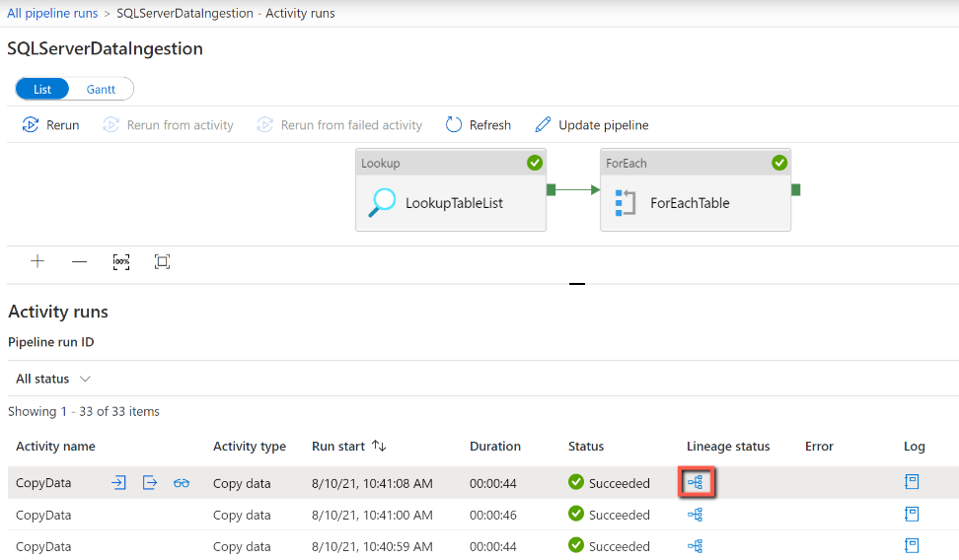
Task: Rerun the pipeline
Action: (50, 124)
